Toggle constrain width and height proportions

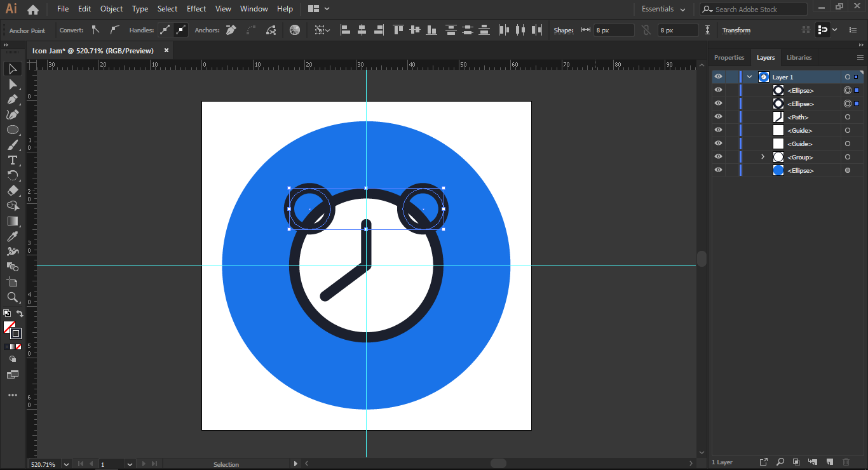click(646, 30)
